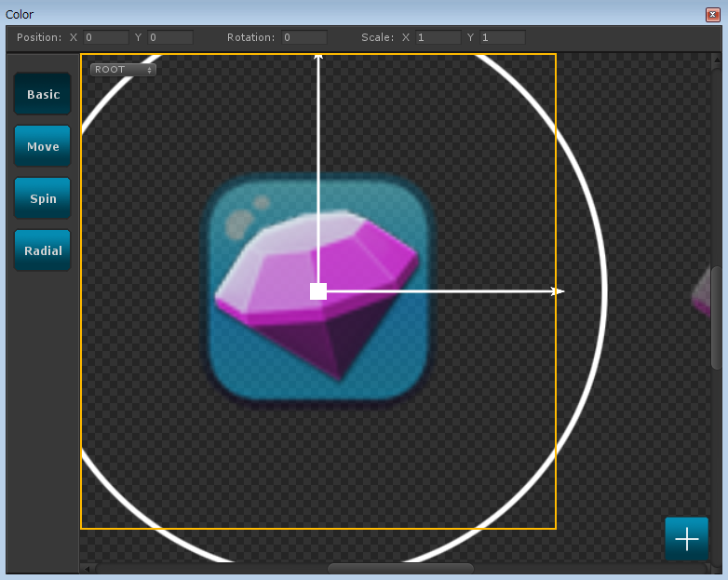Image resolution: width=728 pixels, height=580 pixels.
Task: Click the vertical axis arrow head
Action: tap(318, 57)
